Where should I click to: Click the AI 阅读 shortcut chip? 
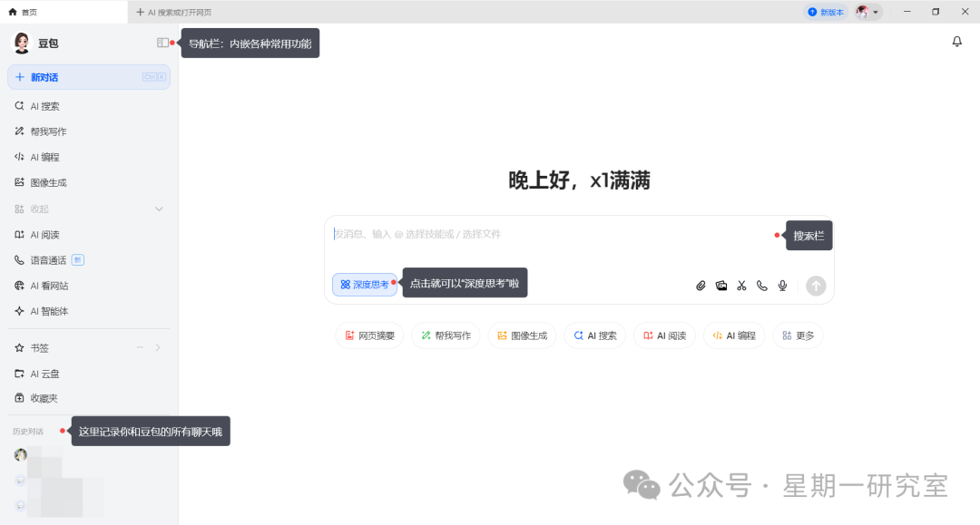tap(664, 335)
